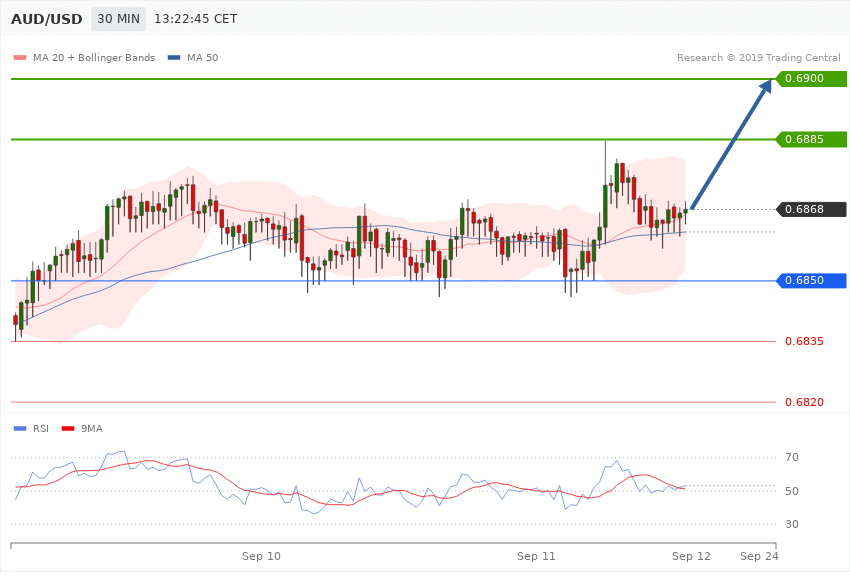Click the Sep 12 date axis label
This screenshot has height=576, width=850.
(x=691, y=556)
